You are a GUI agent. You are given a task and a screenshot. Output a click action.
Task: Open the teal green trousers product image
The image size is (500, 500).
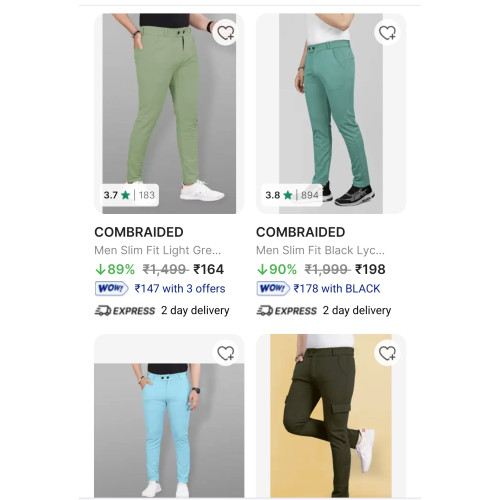click(331, 113)
